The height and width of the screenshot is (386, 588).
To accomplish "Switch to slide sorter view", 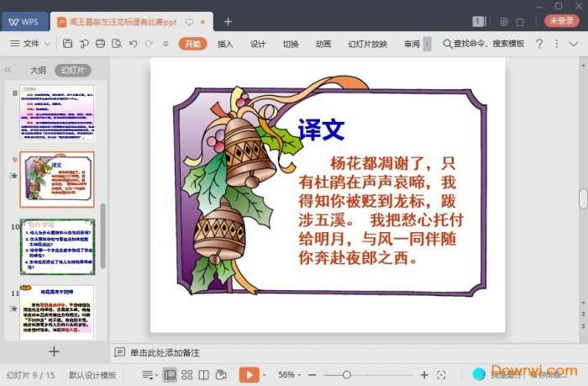I will (186, 375).
